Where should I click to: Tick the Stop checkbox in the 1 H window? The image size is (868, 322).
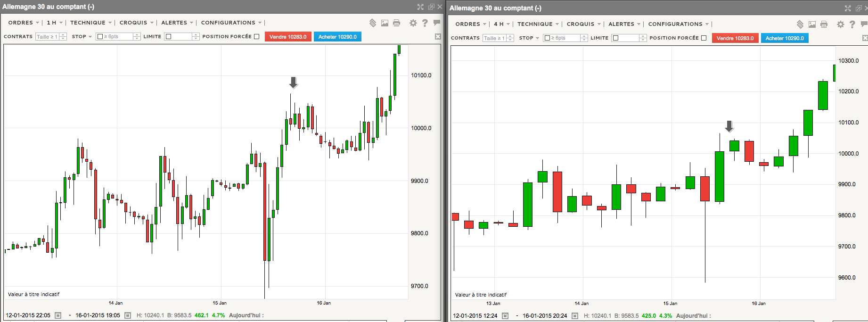point(100,36)
